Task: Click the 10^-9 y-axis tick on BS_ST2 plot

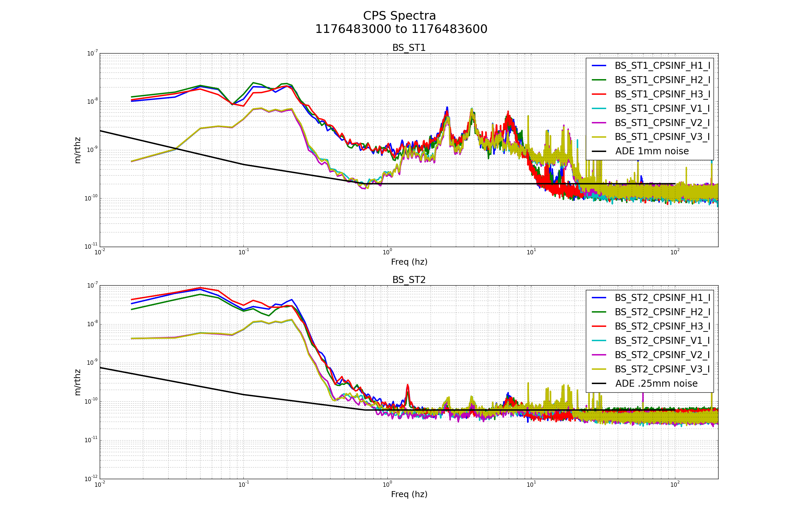Action: 92,363
